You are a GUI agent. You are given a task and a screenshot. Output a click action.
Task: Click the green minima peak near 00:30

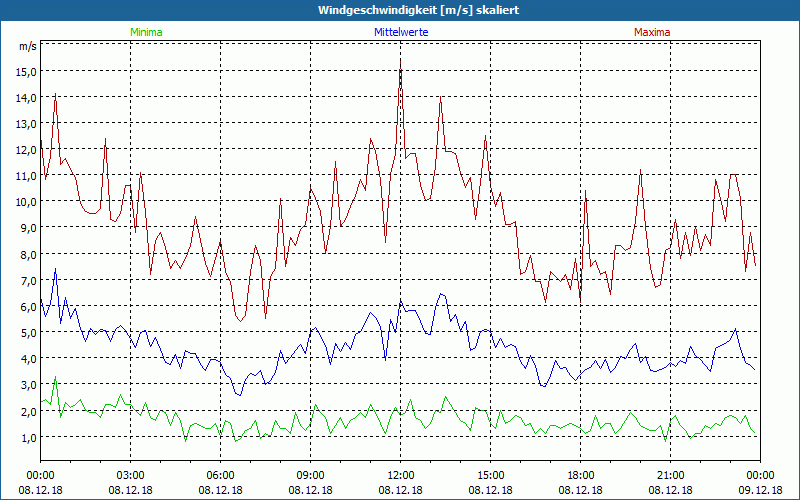point(55,377)
